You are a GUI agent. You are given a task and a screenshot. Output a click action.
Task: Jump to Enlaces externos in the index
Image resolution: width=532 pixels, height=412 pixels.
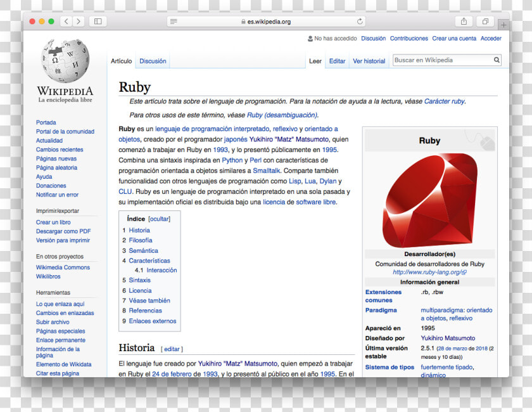[153, 321]
